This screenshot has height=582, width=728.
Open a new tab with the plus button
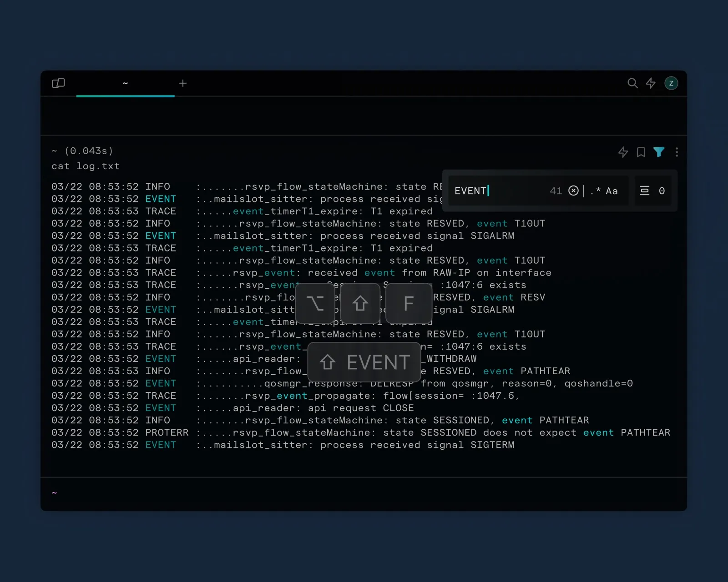183,83
